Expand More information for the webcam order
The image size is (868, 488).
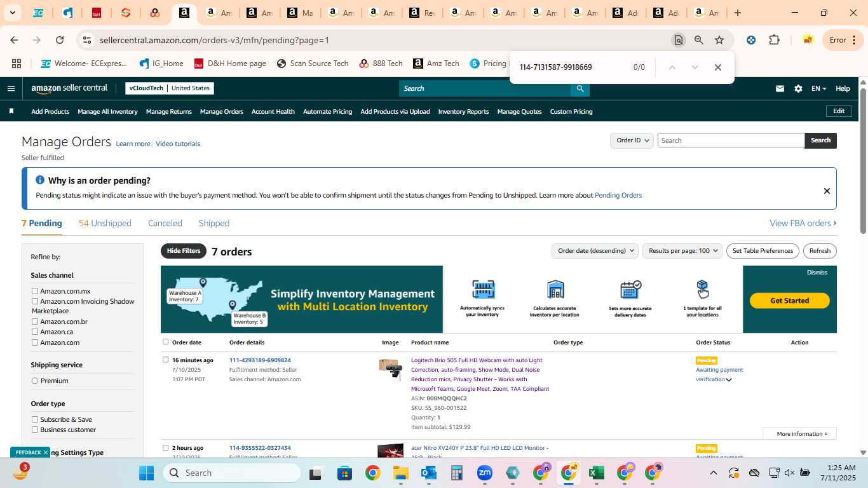[799, 433]
